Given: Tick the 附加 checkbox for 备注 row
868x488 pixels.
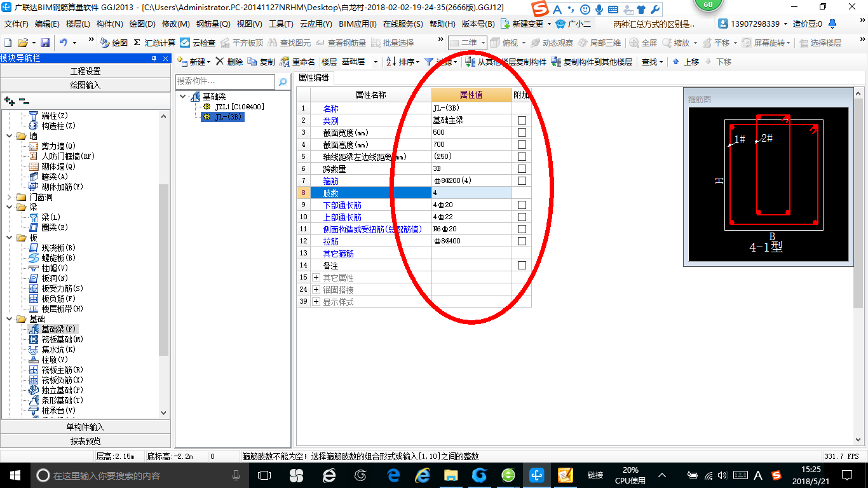Looking at the screenshot, I should point(522,265).
